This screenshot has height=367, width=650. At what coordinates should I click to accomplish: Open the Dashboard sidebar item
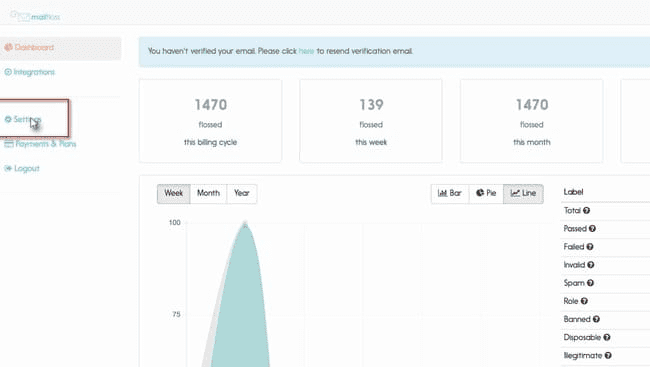(61, 48)
